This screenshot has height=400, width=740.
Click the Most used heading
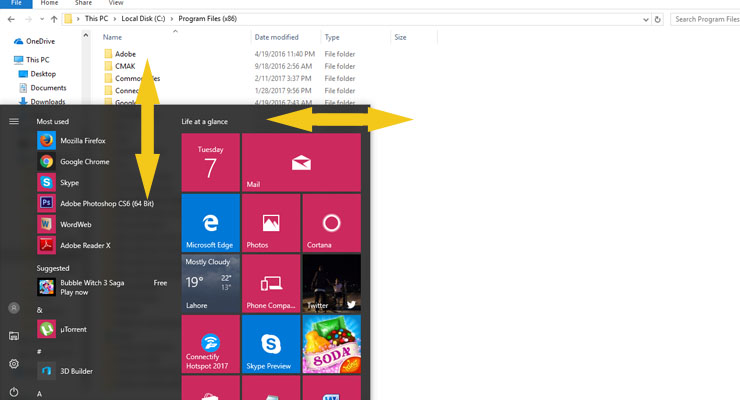(52, 121)
